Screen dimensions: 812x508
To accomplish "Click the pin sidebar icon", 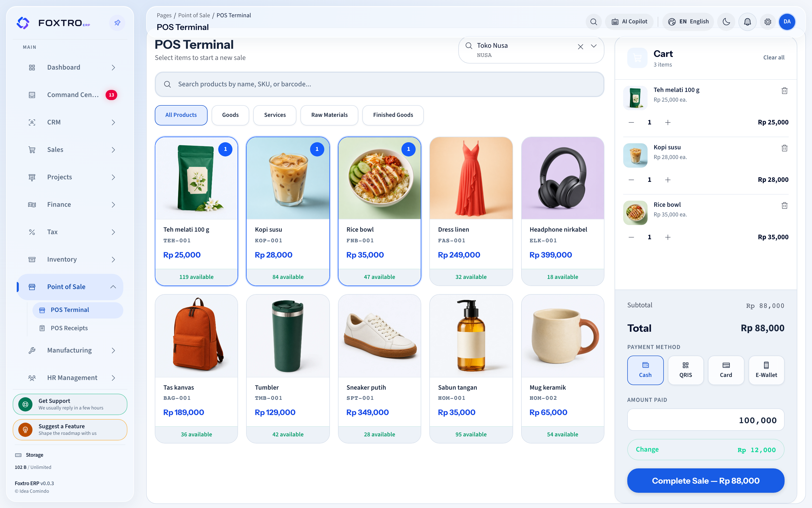I will 117,23.
